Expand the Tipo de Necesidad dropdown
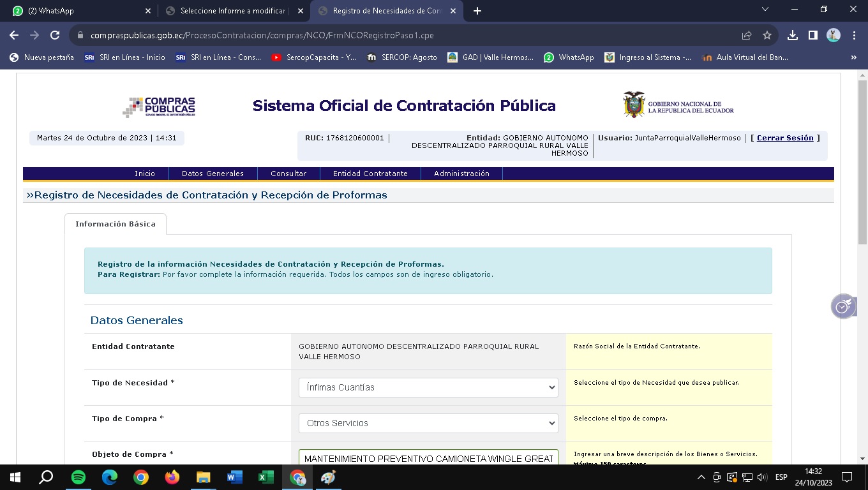868x490 pixels. click(428, 387)
